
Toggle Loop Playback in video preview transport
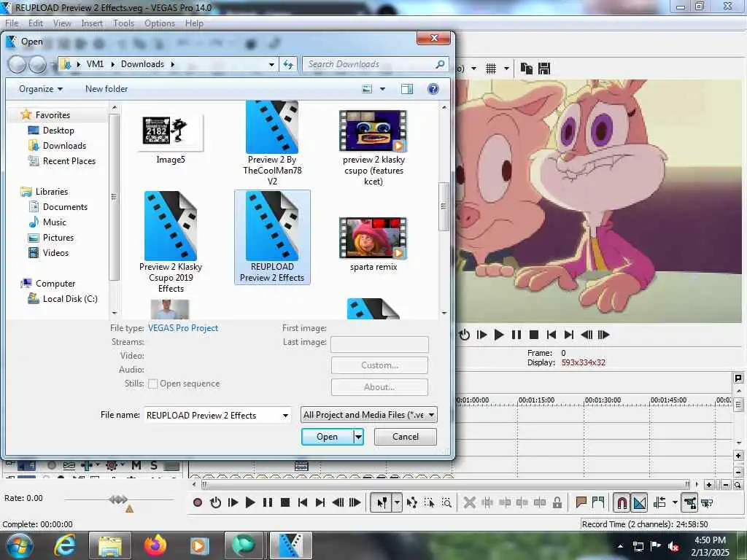[x=465, y=335]
